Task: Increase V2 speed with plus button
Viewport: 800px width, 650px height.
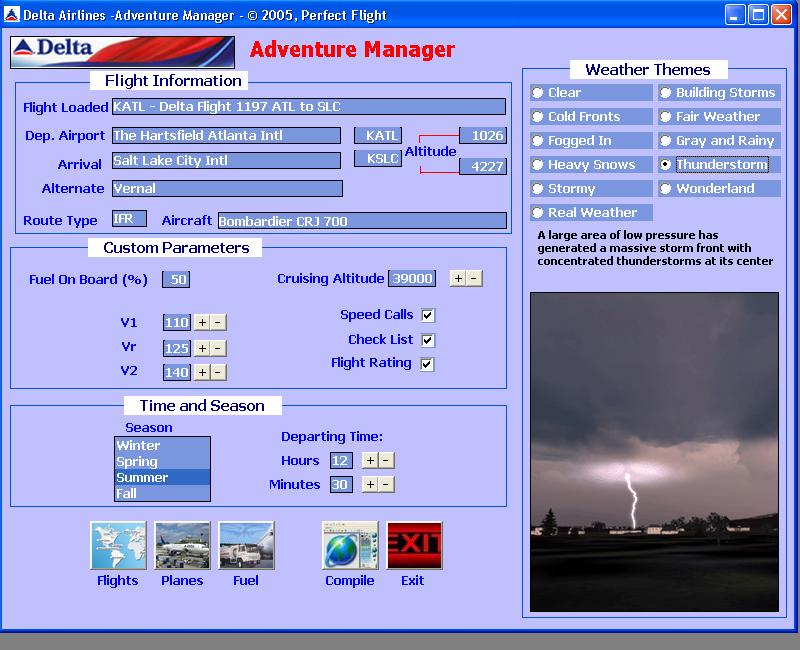Action: (203, 372)
